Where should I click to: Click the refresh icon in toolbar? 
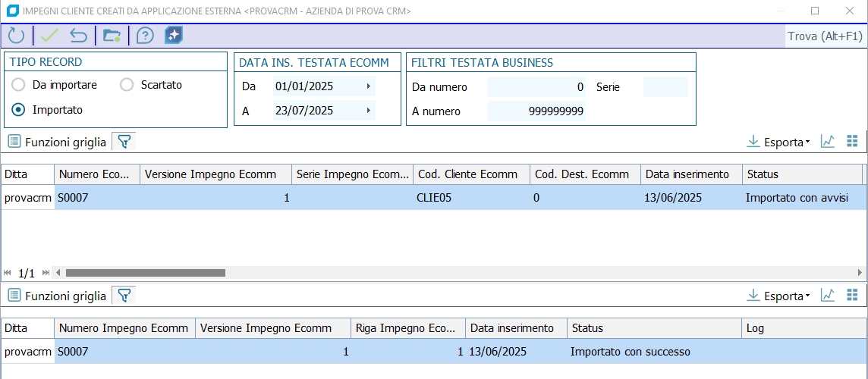(x=16, y=36)
